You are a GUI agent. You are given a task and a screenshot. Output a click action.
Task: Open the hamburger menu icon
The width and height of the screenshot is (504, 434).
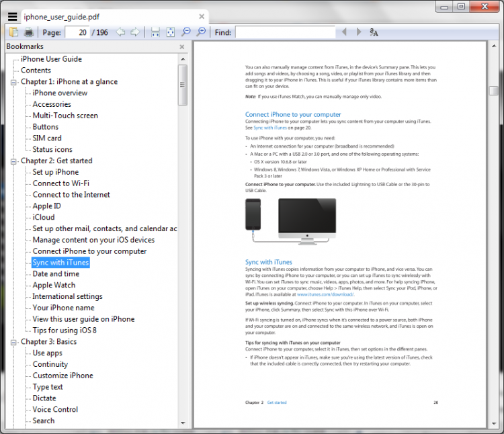click(x=13, y=16)
